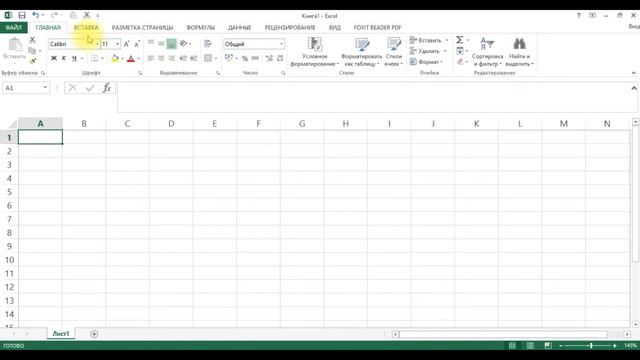Click the Undo arrow icon
This screenshot has height=360, width=640.
pos(36,16)
